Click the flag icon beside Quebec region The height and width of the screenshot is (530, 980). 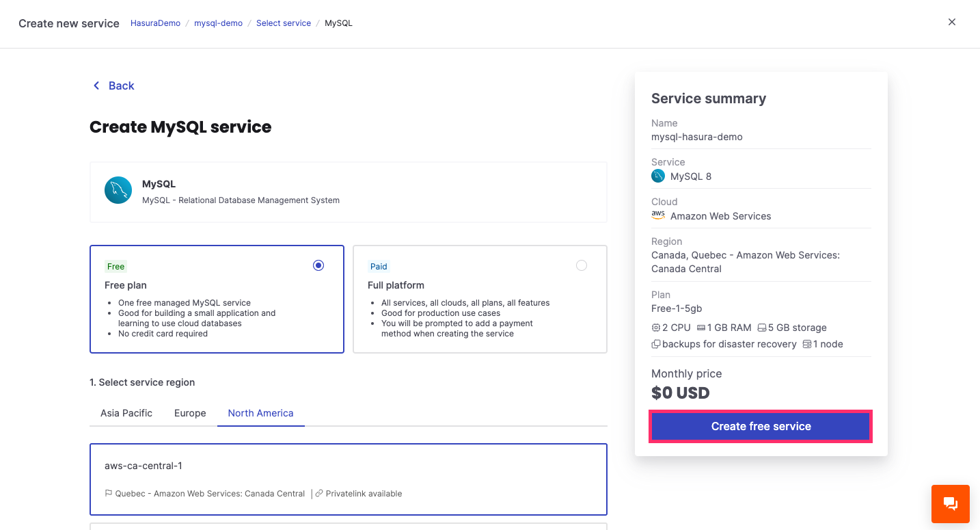coord(109,493)
